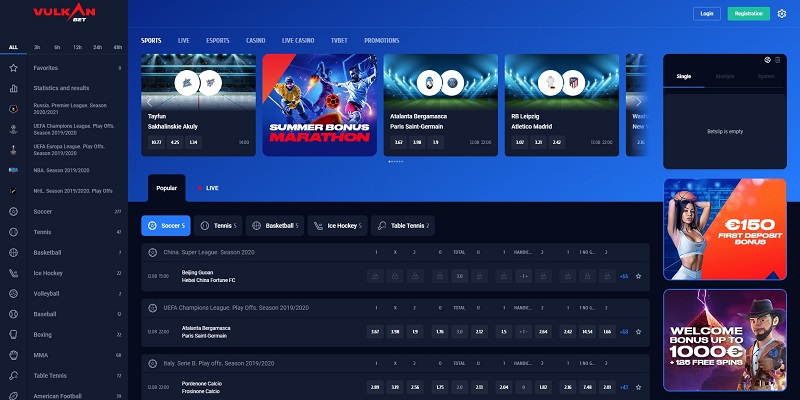Click the MMA fist icon in sidebar
This screenshot has height=400, width=800.
(x=13, y=355)
